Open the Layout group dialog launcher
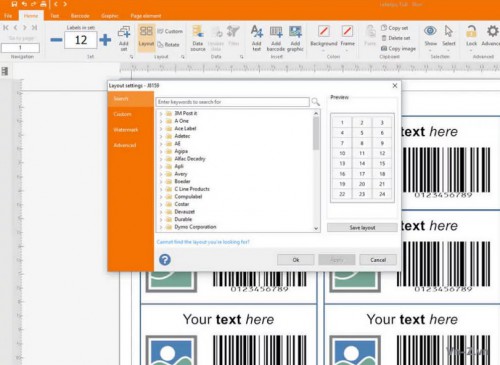This screenshot has height=365, width=500. click(183, 57)
